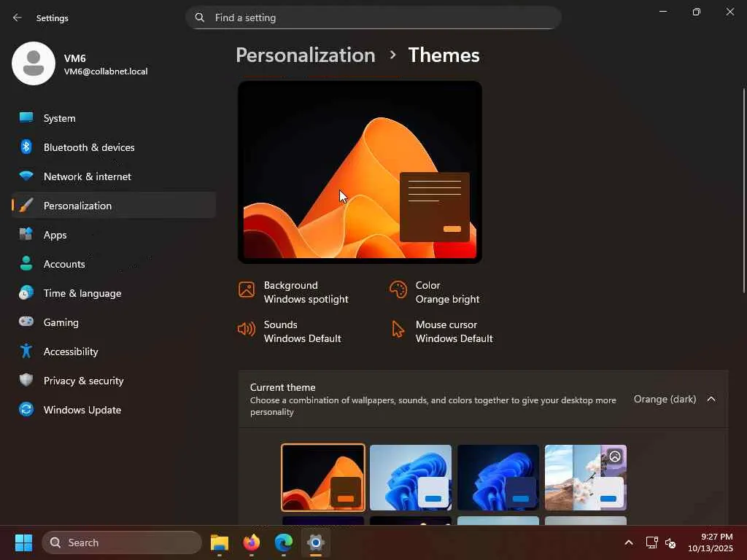Click the Background picture icon
This screenshot has height=560, width=747.
[x=247, y=289]
